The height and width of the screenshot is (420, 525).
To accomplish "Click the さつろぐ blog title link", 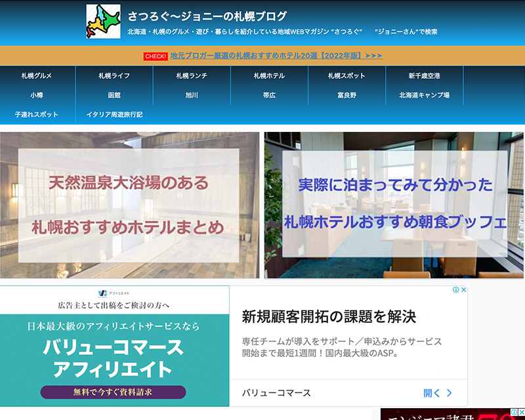I will point(207,16).
